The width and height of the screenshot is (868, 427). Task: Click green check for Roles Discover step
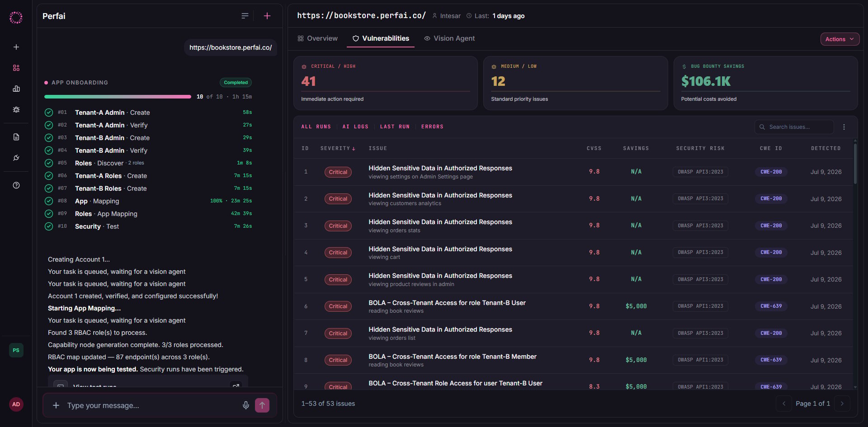(x=49, y=163)
